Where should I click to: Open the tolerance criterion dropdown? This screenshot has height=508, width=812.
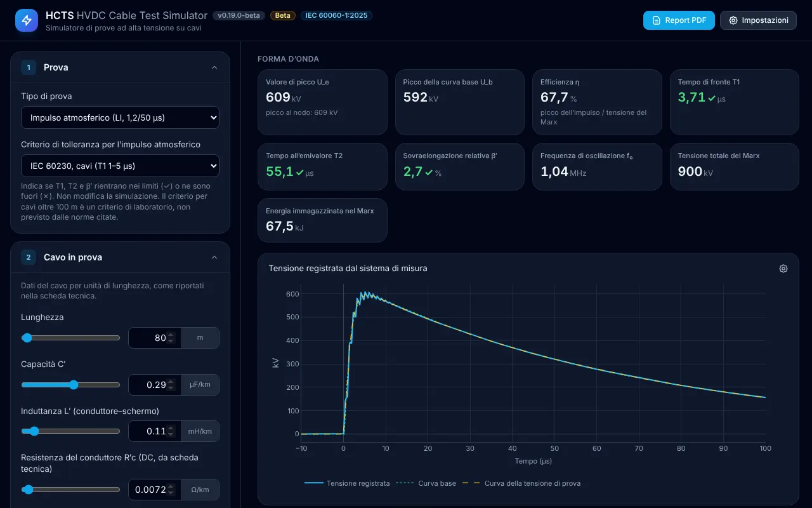coord(120,166)
